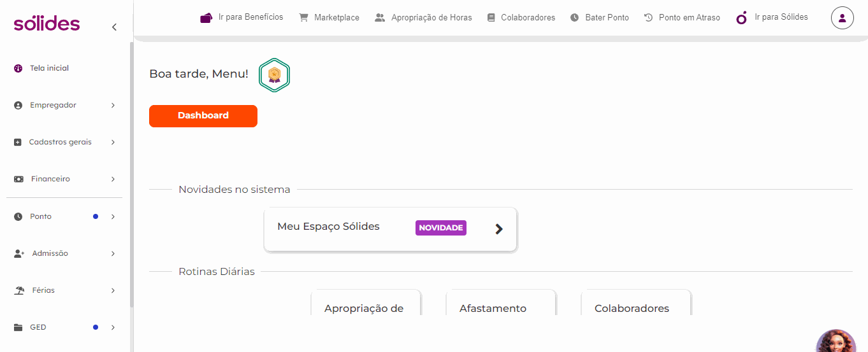The width and height of the screenshot is (868, 352).
Task: Expand the Férias submenu chevron
Action: point(113,290)
